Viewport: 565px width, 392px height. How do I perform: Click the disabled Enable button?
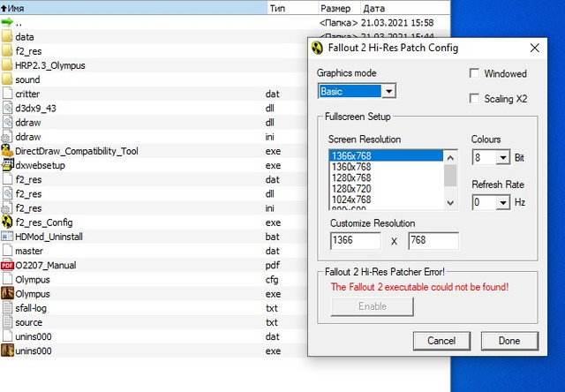tap(373, 306)
